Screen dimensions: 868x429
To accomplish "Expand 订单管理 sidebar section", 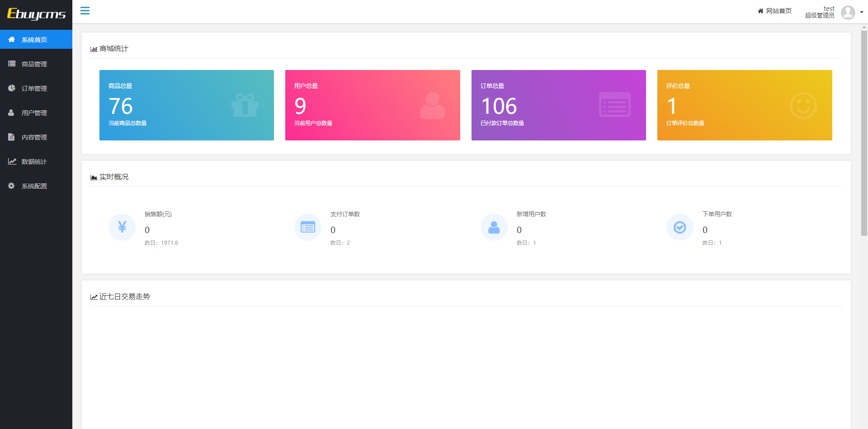I will tap(34, 89).
